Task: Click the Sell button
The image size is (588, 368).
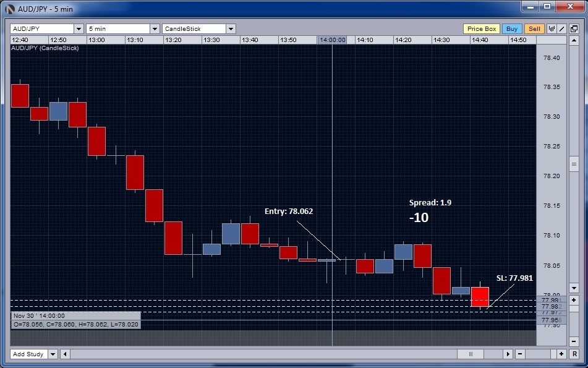Action: [534, 29]
